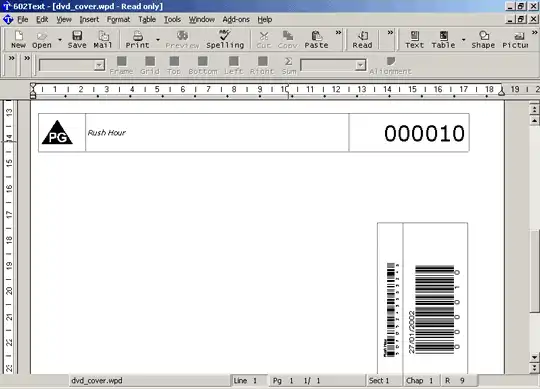Click the Alignment toolbar icon
The height and width of the screenshot is (389, 540).
390,65
